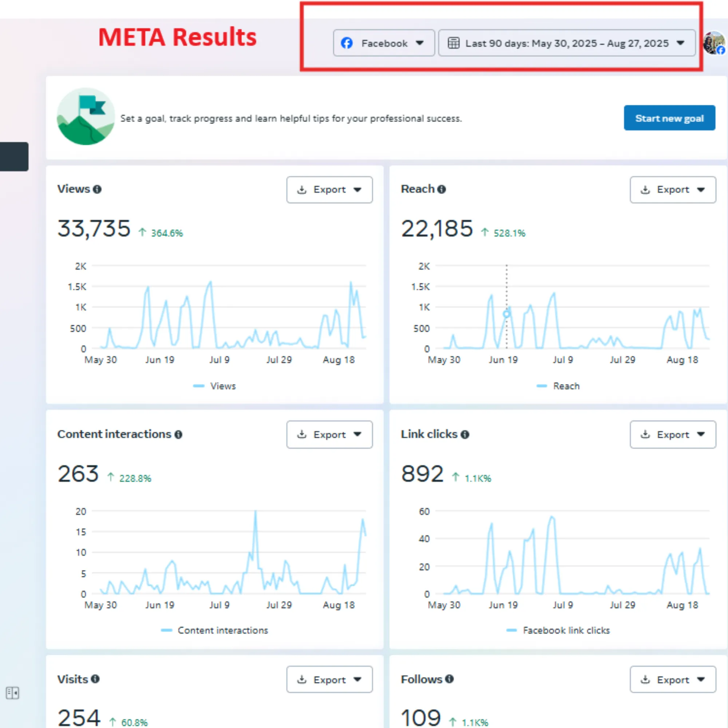Expand the Link clicks Export dropdown

tap(673, 435)
